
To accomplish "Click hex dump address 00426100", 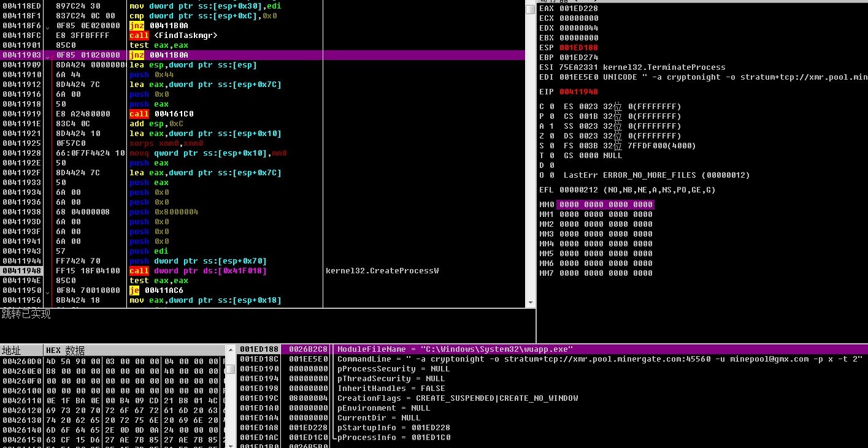I will coord(21,391).
